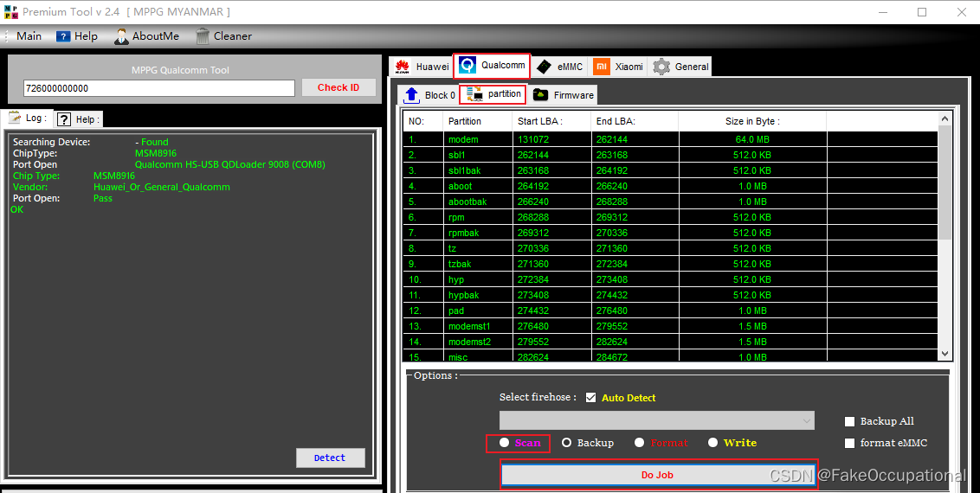Click the Xiaomi MI logo icon
980x493 pixels.
[602, 66]
